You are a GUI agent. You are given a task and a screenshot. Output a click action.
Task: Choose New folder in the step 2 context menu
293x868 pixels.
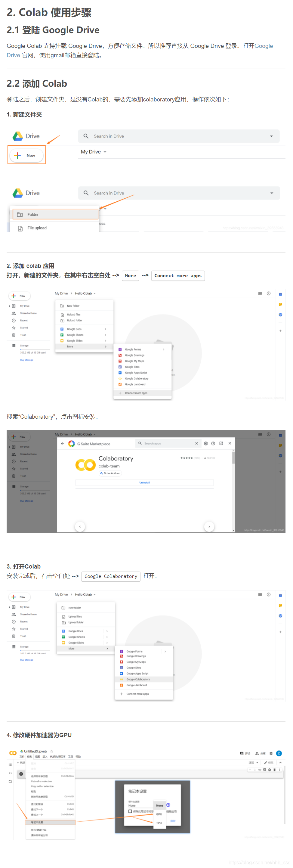84,306
